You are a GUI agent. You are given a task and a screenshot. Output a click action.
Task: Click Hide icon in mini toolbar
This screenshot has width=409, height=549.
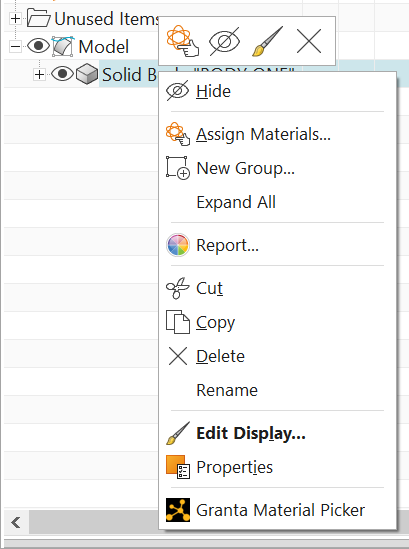(224, 41)
